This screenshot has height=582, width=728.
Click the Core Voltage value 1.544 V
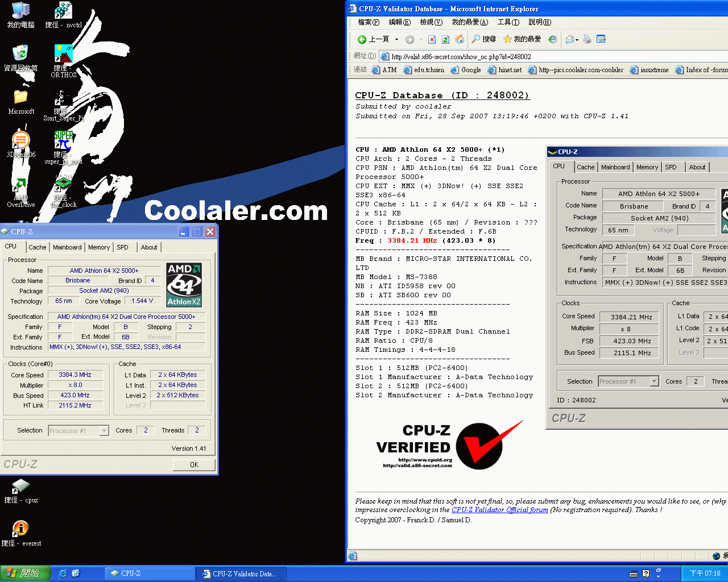(x=142, y=301)
